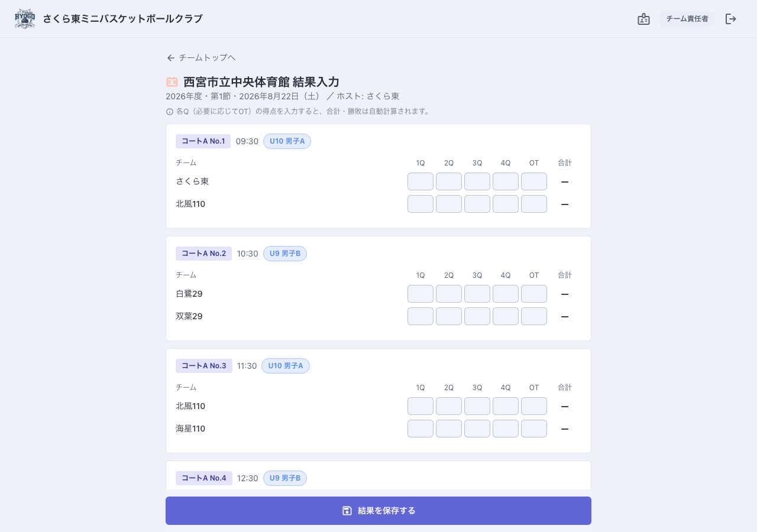Viewport: 757px width, 532px height.
Task: Click 北風110 2Q field in game No.1
Action: click(x=449, y=204)
